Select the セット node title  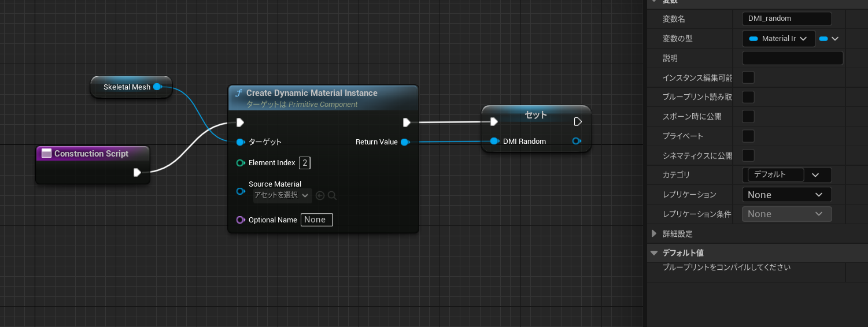[535, 114]
